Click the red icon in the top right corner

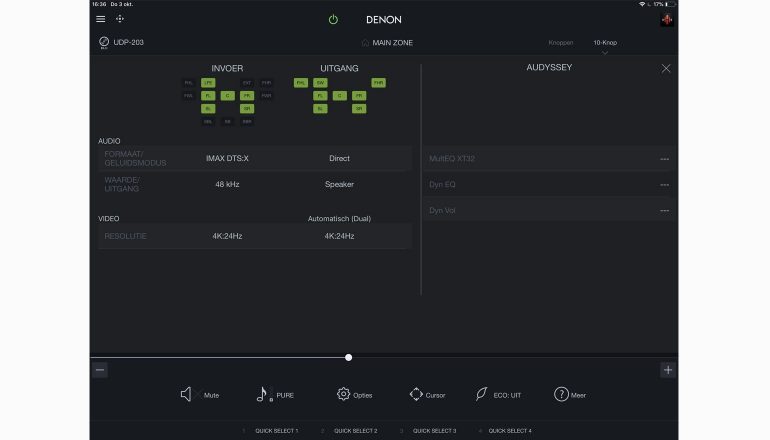coord(666,19)
